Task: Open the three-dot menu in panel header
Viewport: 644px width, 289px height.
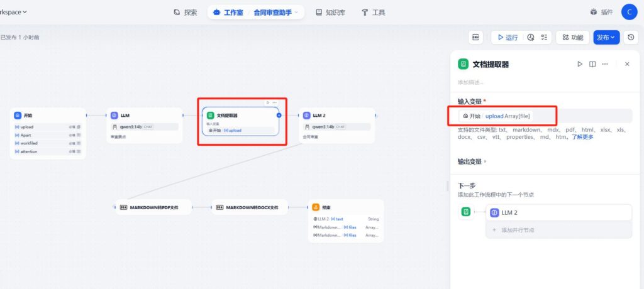Action: tap(605, 64)
